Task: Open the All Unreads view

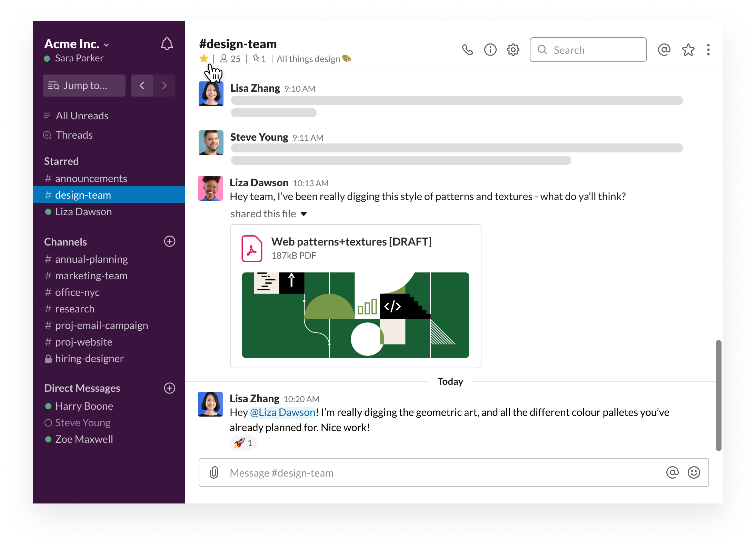Action: coord(82,116)
